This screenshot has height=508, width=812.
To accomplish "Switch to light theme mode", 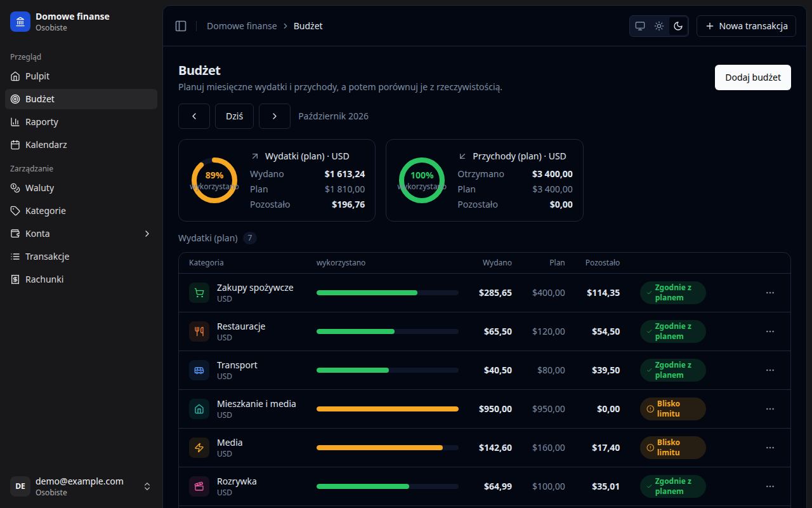I will [x=659, y=26].
